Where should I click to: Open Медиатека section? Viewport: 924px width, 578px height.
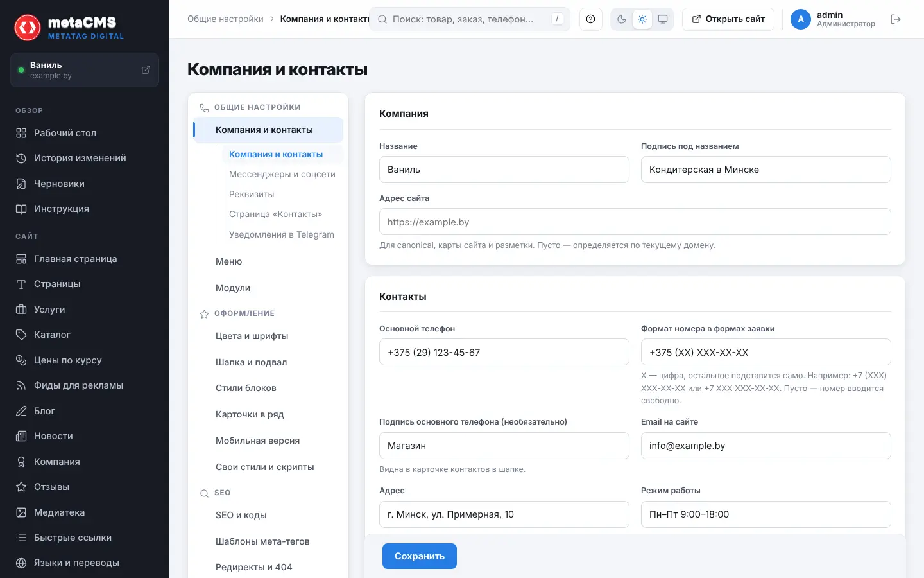tap(85, 512)
